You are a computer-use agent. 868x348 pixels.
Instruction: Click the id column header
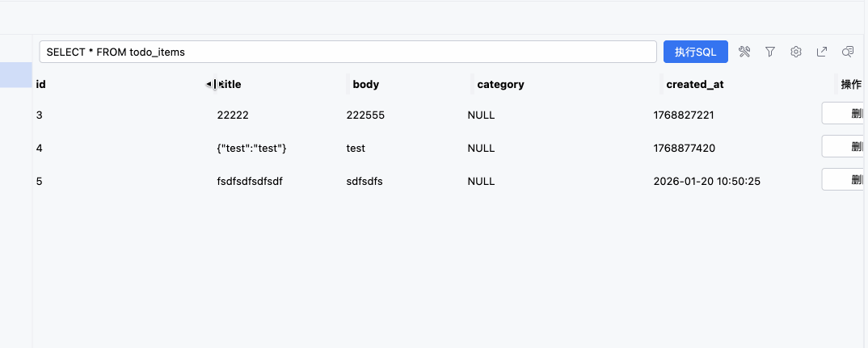(41, 84)
